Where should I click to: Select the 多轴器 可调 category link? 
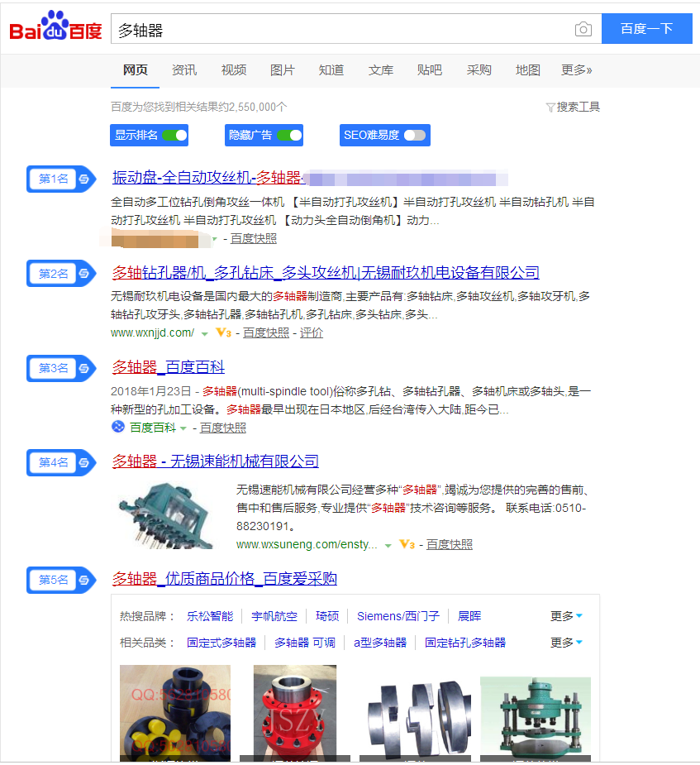pos(305,643)
